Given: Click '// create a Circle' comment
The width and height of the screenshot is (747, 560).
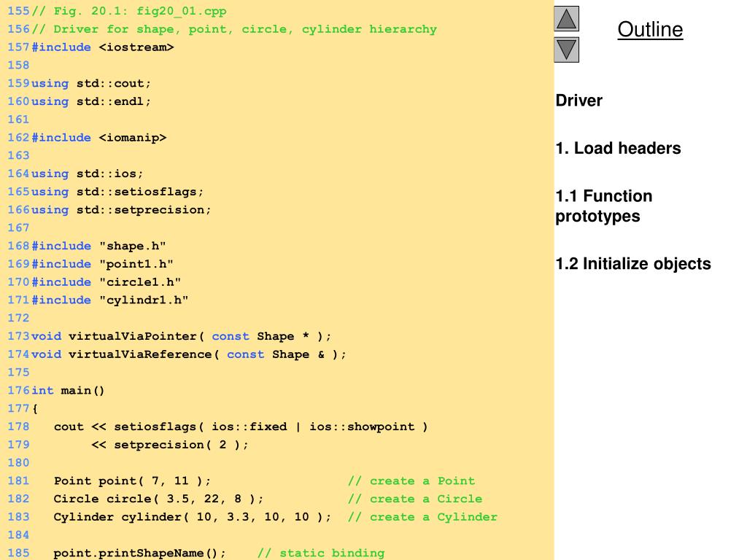Looking at the screenshot, I should click(415, 499).
